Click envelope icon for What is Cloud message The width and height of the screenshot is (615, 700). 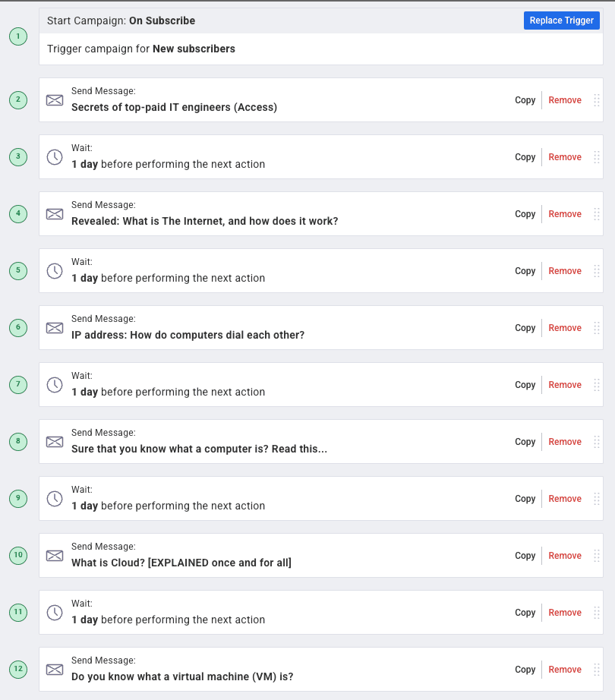(x=55, y=555)
